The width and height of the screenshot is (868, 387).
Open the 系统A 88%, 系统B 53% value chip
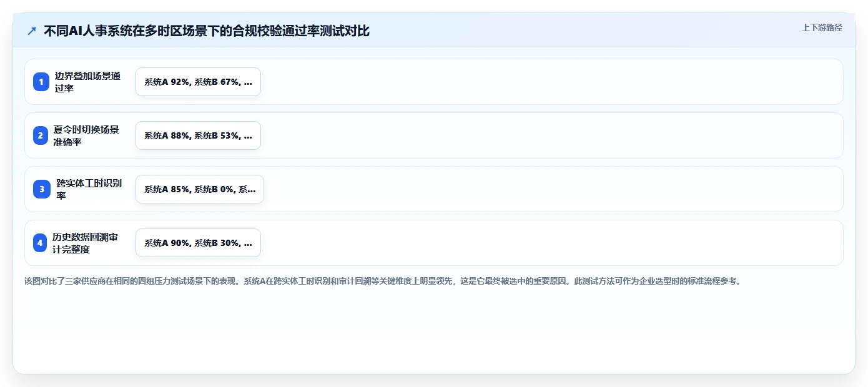198,135
